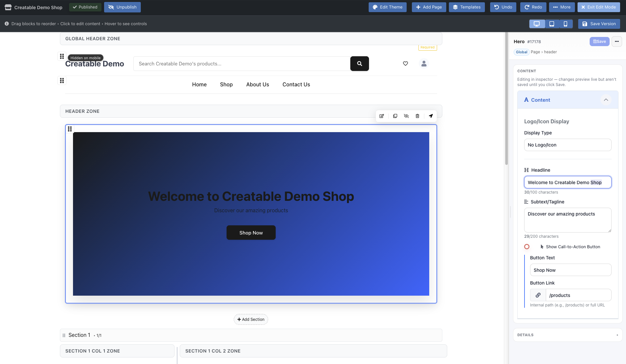
Task: Duplicate the Hero block using the copy icon
Action: point(395,116)
